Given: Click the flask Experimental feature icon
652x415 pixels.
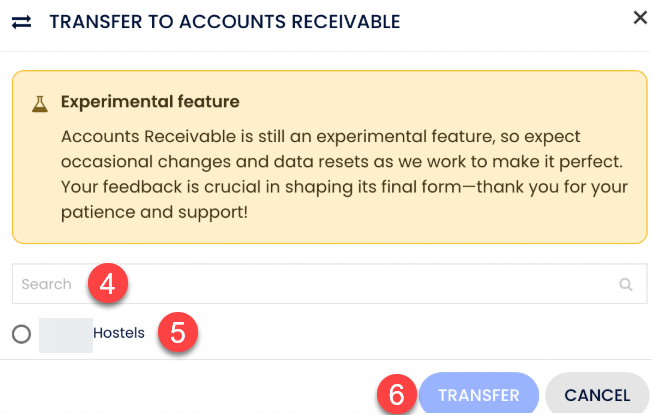Looking at the screenshot, I should 40,102.
